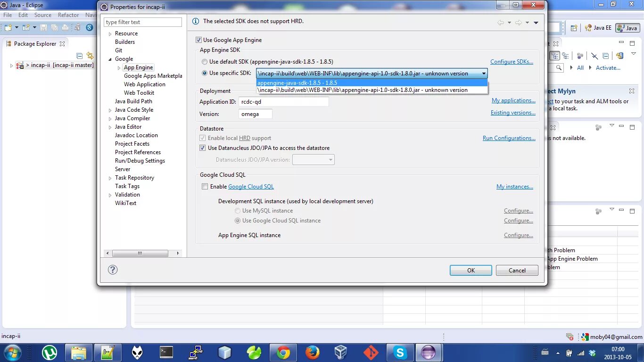Select Use MySQL instance radio button
This screenshot has width=644, height=362.
click(x=238, y=211)
